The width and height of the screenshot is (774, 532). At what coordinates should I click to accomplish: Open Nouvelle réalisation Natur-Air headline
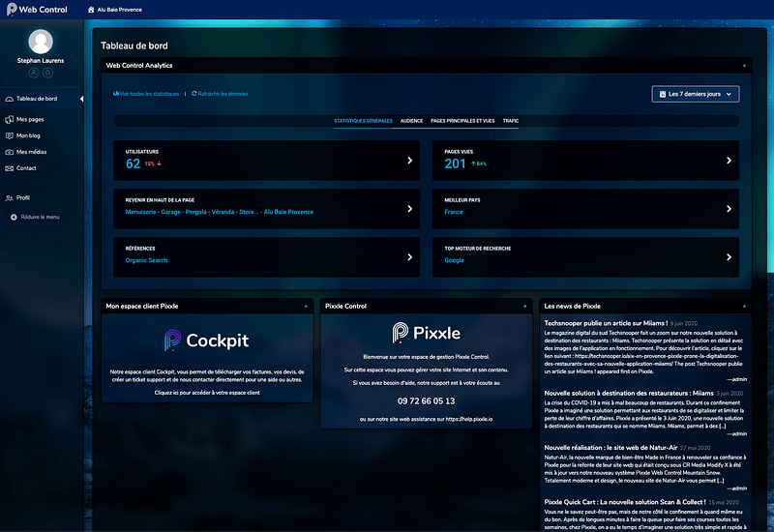(x=610, y=448)
